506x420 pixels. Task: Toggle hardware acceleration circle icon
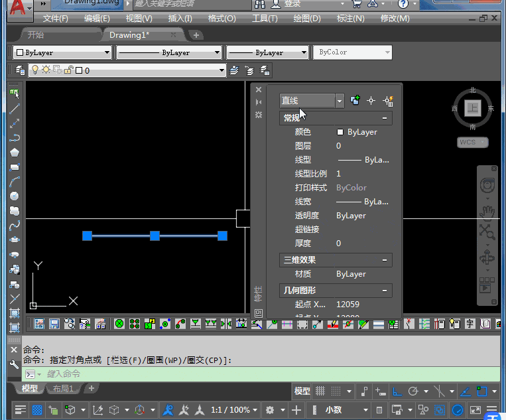coord(458,410)
